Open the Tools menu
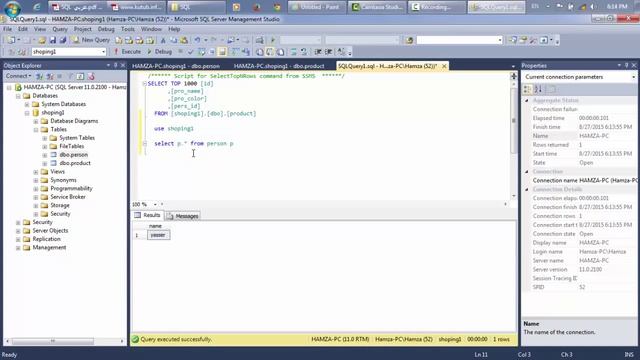 (x=127, y=29)
